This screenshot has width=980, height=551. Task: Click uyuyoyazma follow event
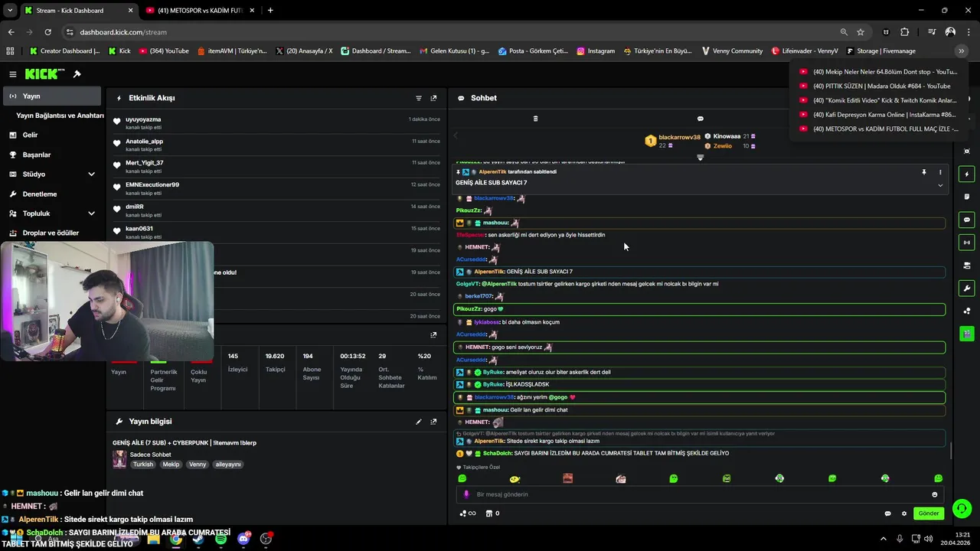[x=276, y=123]
